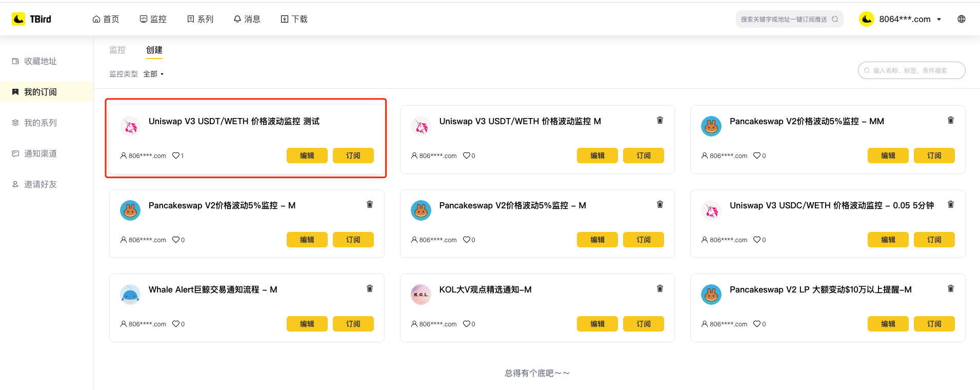
Task: Toggle like heart on Uniswap V3 USDT/WETH 测试 card
Action: tap(176, 155)
